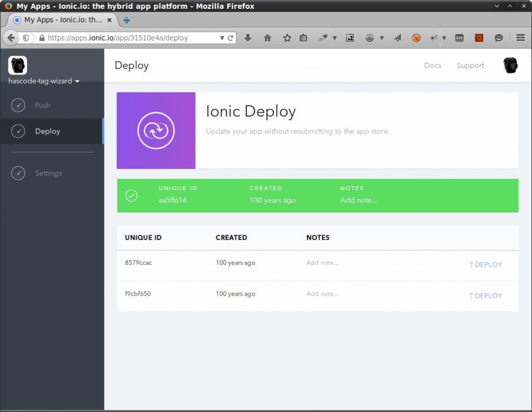This screenshot has width=532, height=412.
Task: Click the star icon to bookmark this page
Action: coord(287,37)
